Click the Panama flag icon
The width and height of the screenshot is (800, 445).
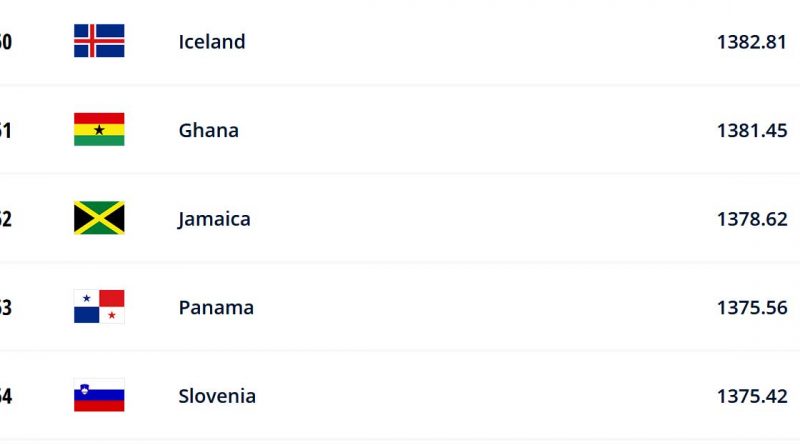(99, 307)
